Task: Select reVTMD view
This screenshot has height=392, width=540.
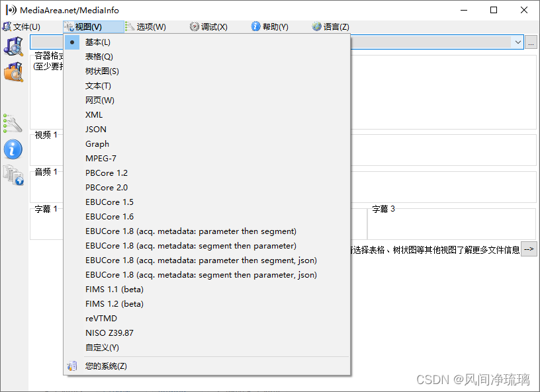Action: [206, 319]
